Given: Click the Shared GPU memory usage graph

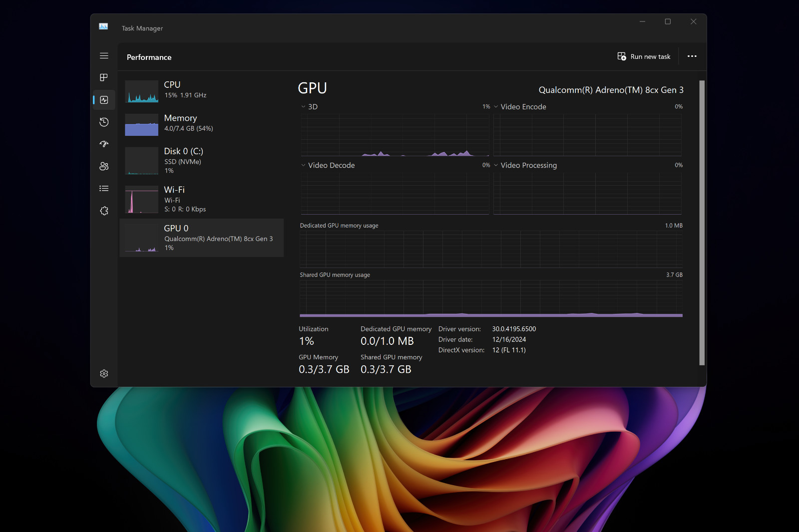Looking at the screenshot, I should [491, 298].
